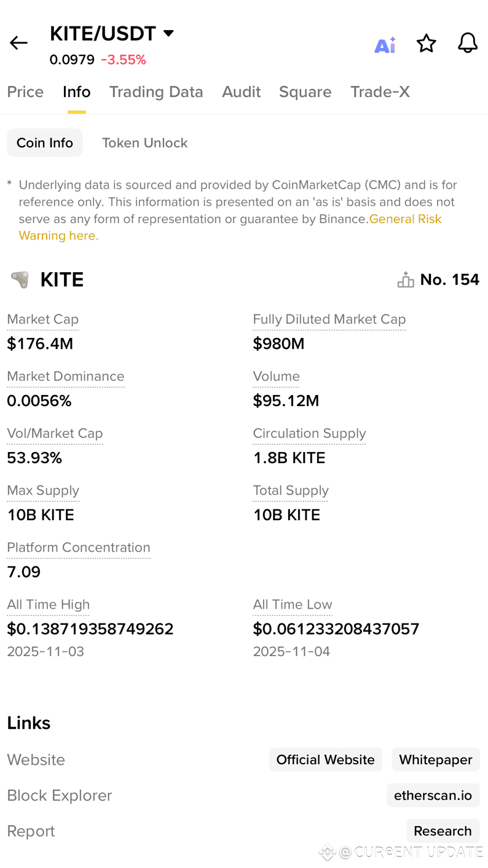Open the General Risk Warning link

405,219
